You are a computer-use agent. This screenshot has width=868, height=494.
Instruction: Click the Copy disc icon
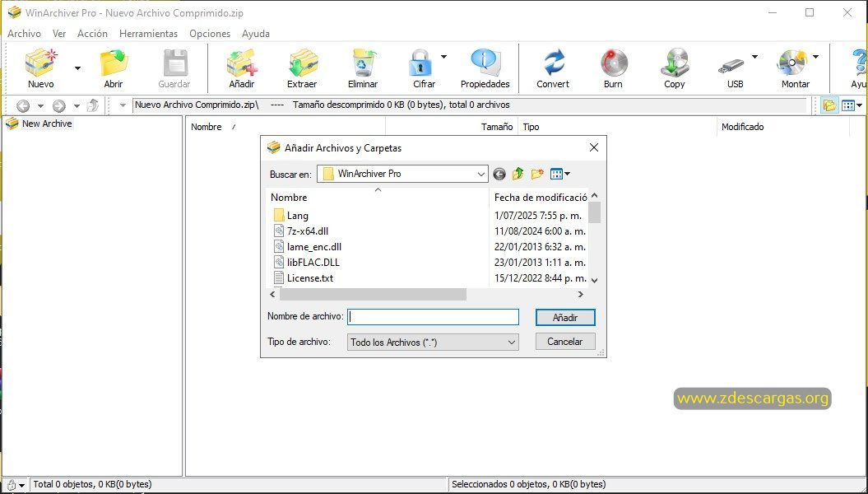pos(675,63)
